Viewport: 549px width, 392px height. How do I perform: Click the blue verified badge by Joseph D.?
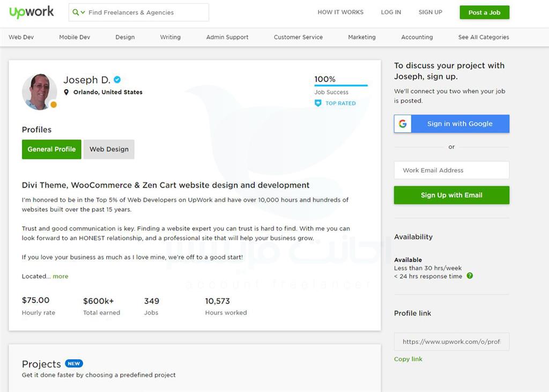[x=117, y=80]
